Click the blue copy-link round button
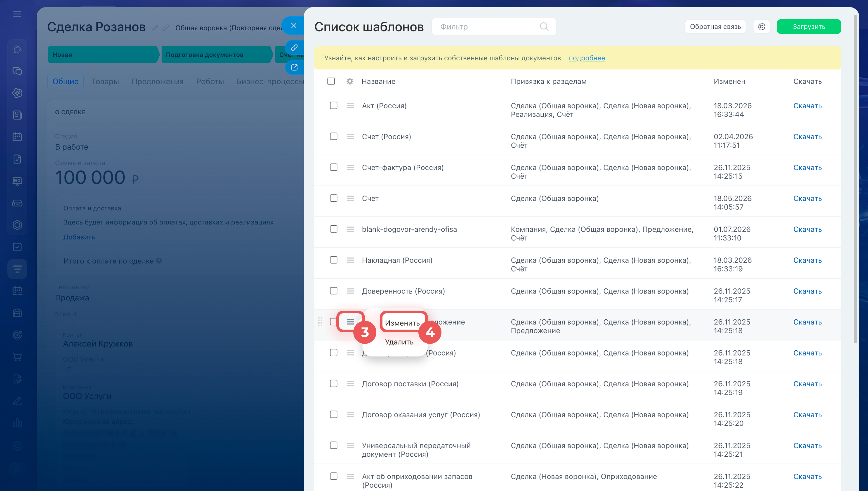Screen dimensions: 868x491 coord(294,47)
